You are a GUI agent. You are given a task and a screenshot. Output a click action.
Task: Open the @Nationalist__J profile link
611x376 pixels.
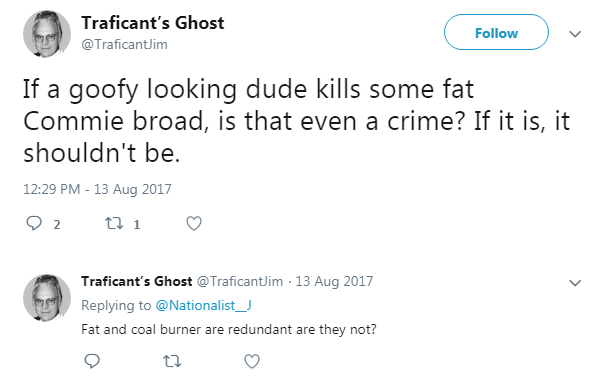coord(203,305)
